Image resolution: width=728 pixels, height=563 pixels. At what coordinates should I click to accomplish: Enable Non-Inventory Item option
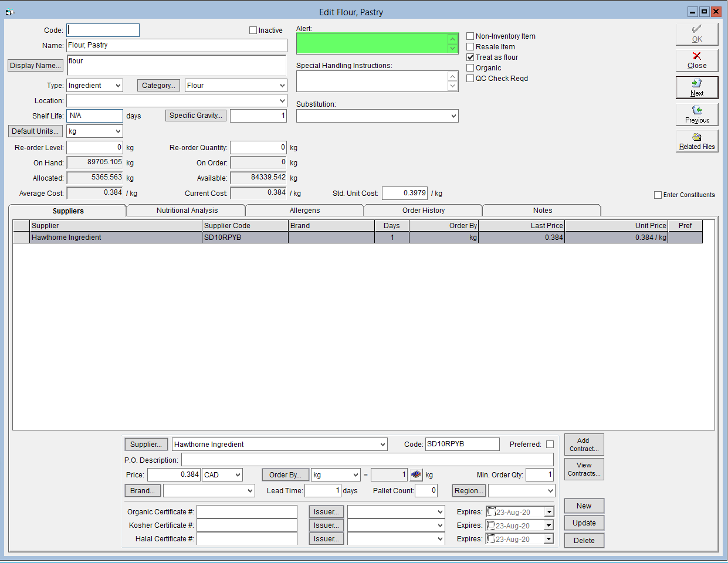(x=470, y=36)
